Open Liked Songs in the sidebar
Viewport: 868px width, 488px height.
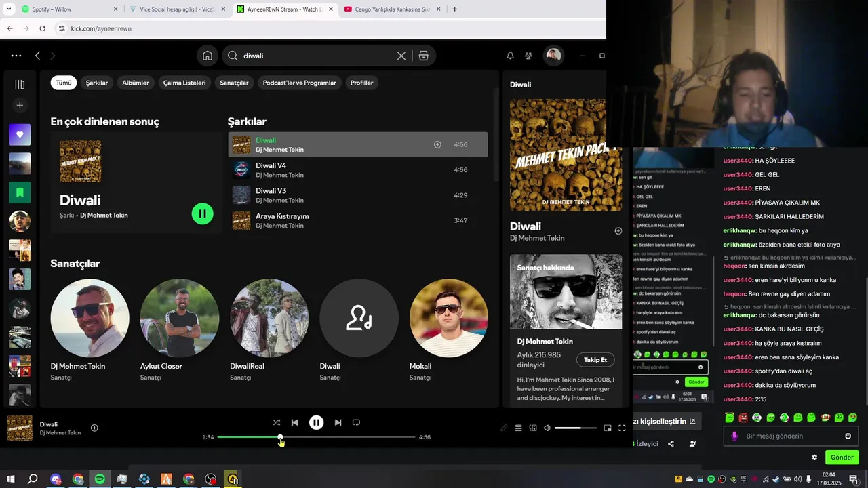(20, 134)
